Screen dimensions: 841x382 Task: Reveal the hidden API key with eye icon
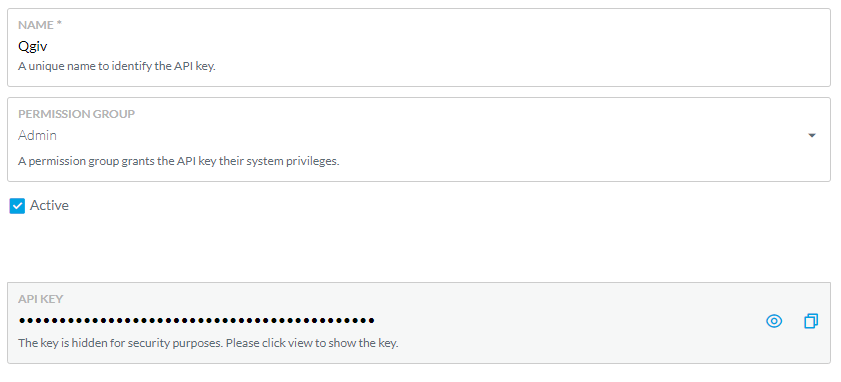click(774, 321)
